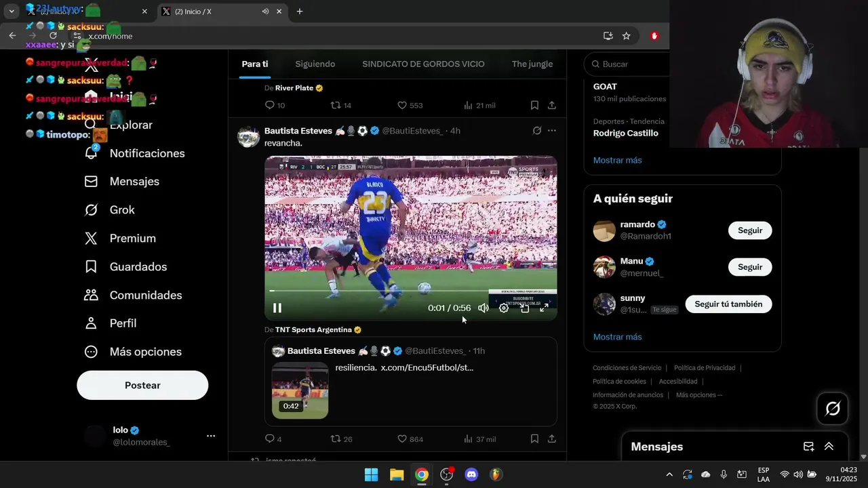Click the Postear button
The image size is (868, 488).
click(x=142, y=385)
